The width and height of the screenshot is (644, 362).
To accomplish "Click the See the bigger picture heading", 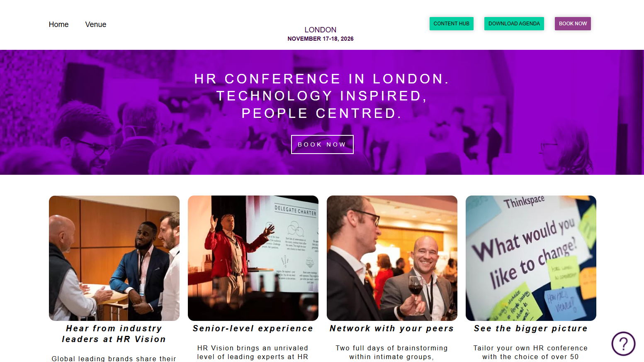I will click(x=530, y=328).
